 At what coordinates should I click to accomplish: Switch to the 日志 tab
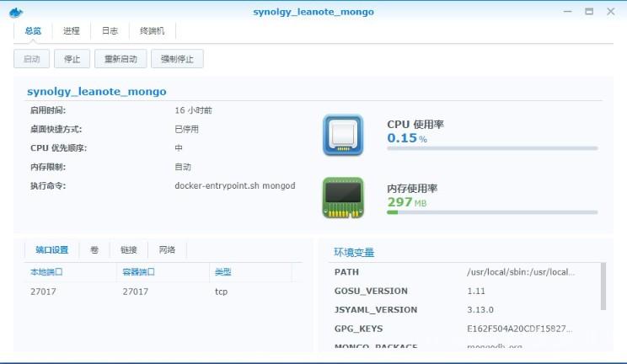(x=110, y=31)
